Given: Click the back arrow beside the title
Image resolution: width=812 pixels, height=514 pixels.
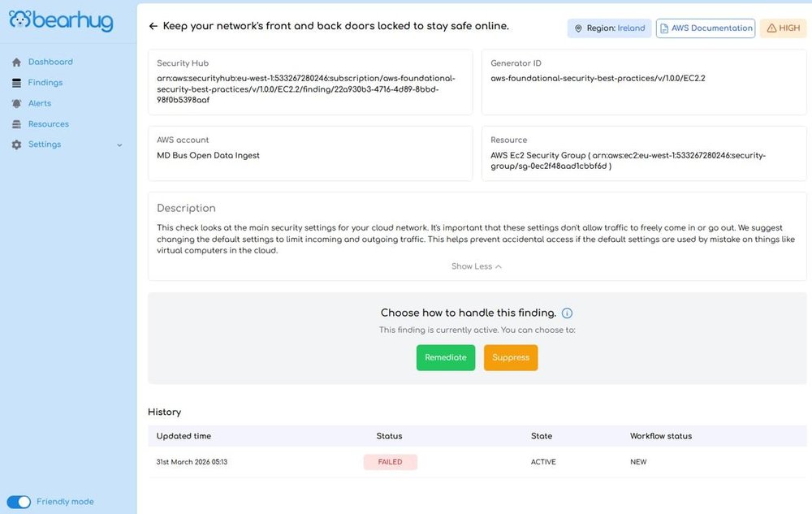Looking at the screenshot, I should (153, 26).
